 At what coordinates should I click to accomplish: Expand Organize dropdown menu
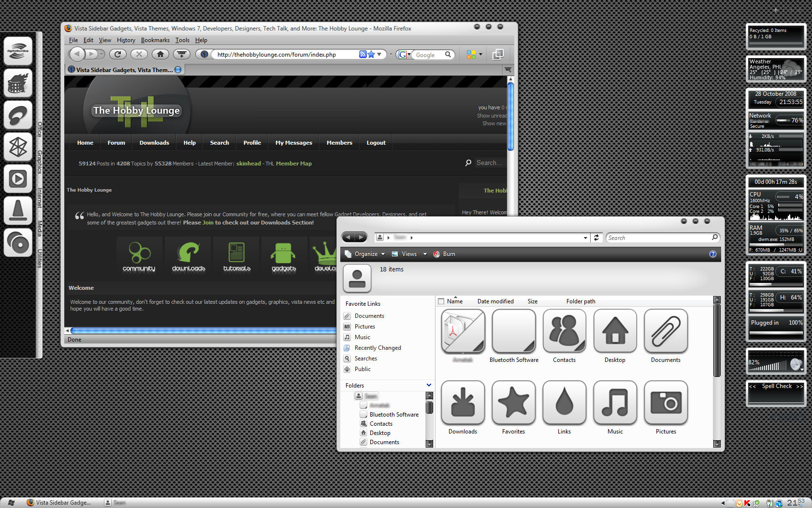[x=365, y=254]
